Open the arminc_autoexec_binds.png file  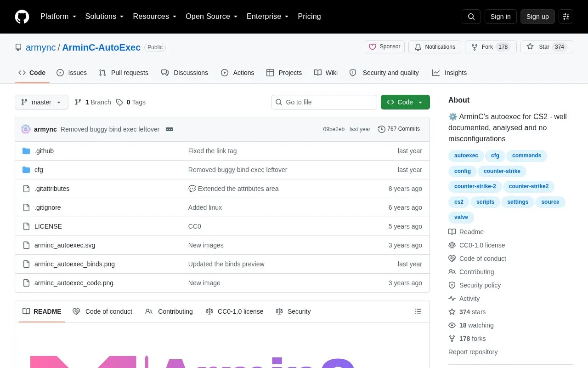74,264
